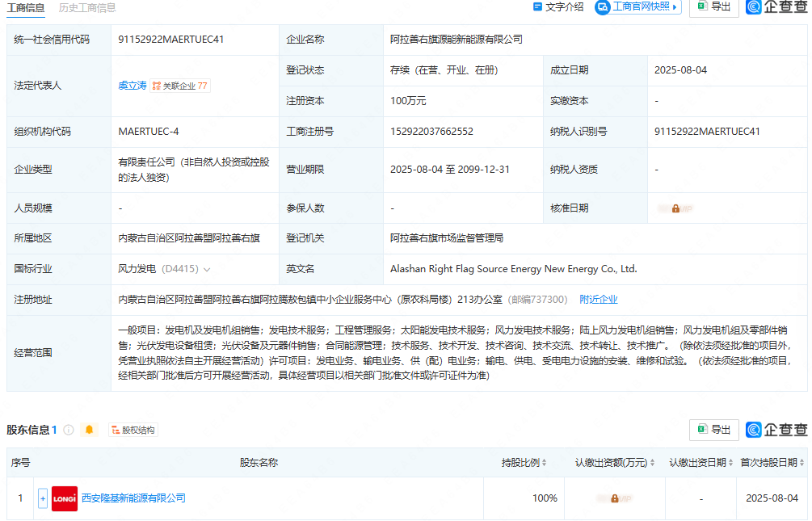The width and height of the screenshot is (812, 521).
Task: Click the VIP lock icon in 核准日期 field
Action: tap(675, 208)
